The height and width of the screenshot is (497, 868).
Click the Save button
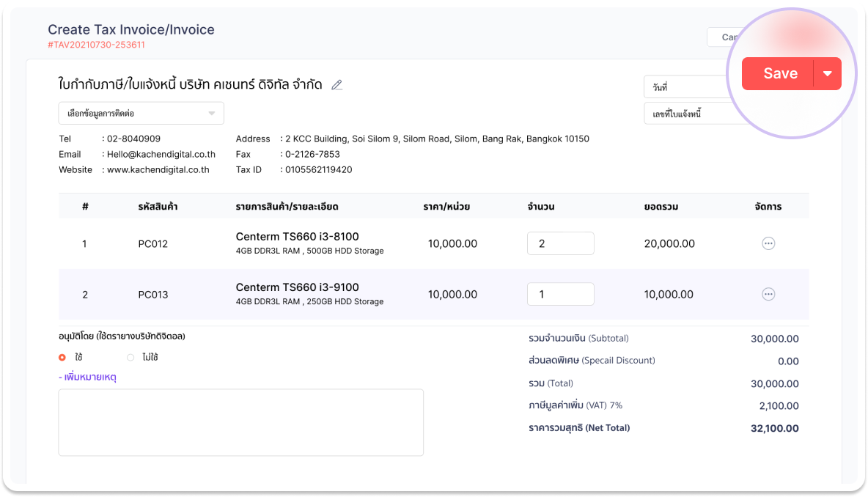[x=779, y=74]
